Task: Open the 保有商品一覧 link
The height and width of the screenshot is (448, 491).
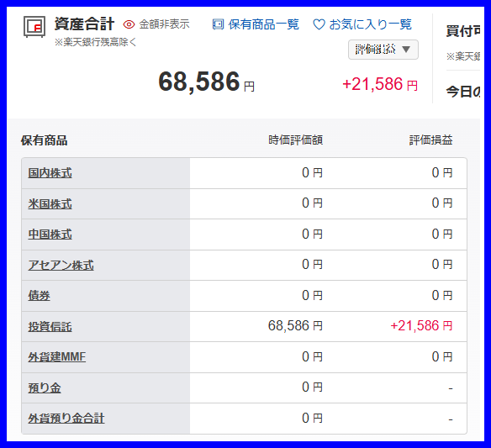Action: coord(264,24)
